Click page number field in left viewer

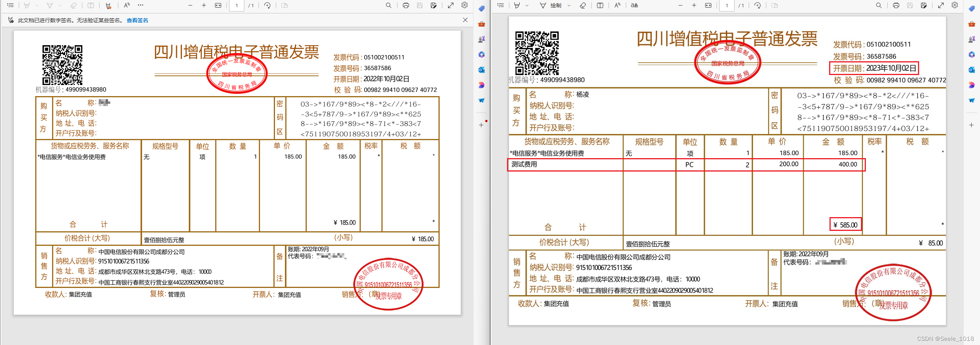pos(237,5)
